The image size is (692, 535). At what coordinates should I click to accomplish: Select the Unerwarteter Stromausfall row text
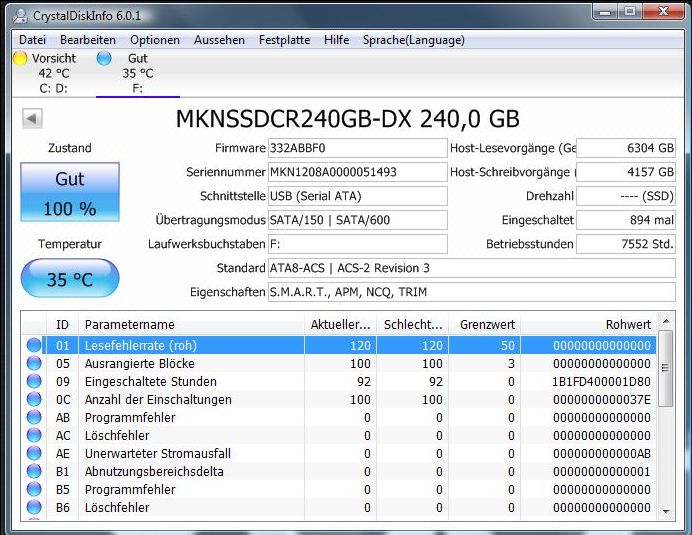158,453
